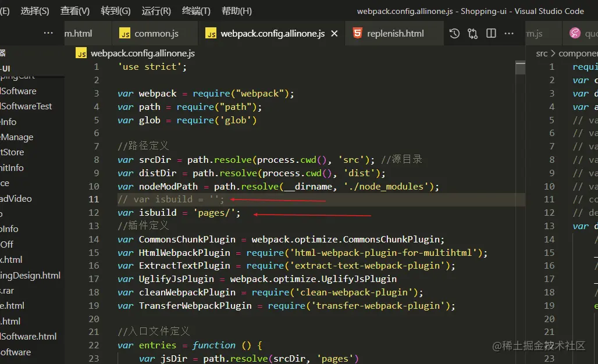Click require("webpack") on line 3

pos(242,94)
